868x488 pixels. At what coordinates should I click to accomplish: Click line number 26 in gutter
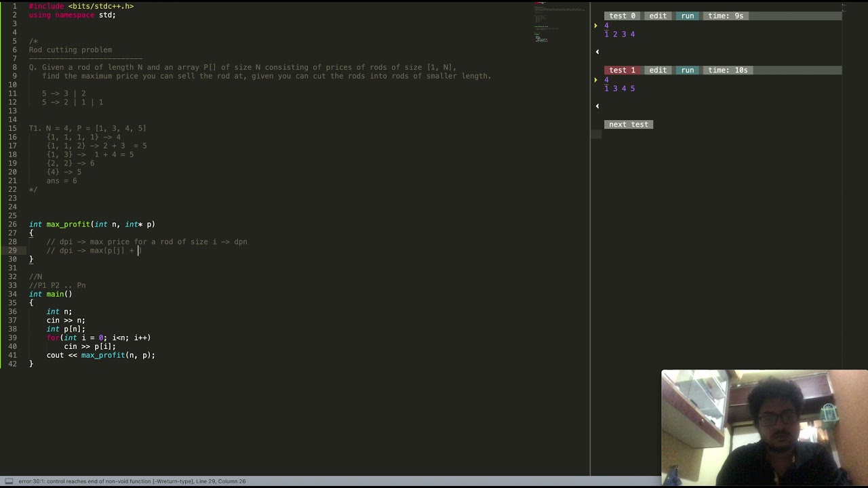[x=13, y=224]
